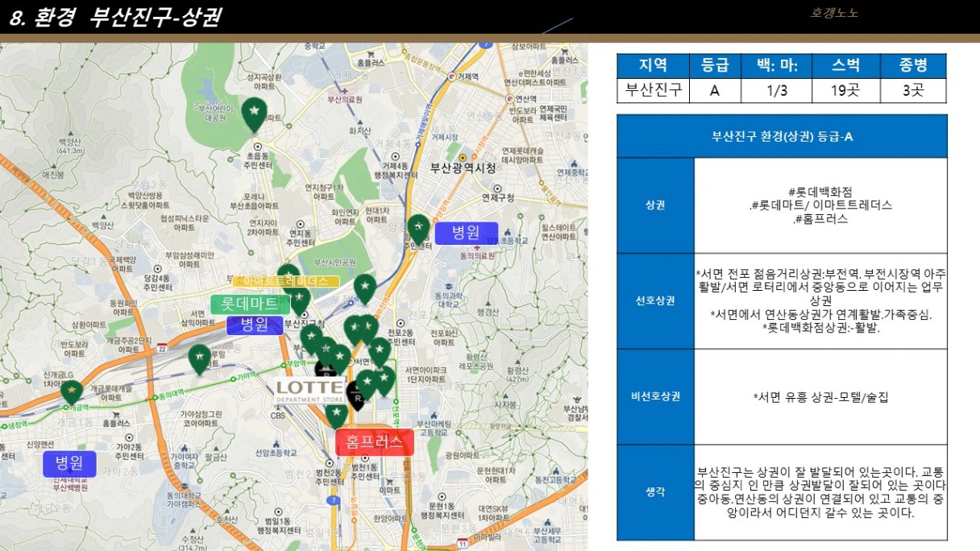The image size is (980, 551).
Task: Select the star pin above 가야역
Action: coord(199,358)
